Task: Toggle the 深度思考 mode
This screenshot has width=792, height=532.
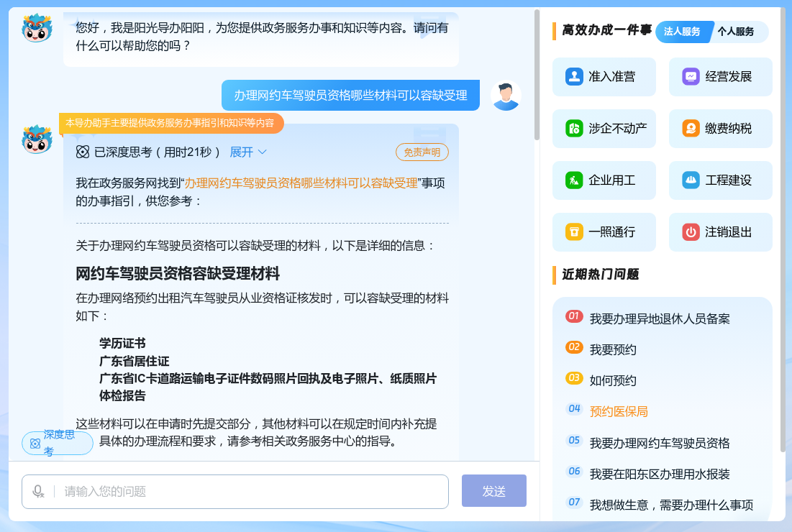Action: tap(57, 444)
